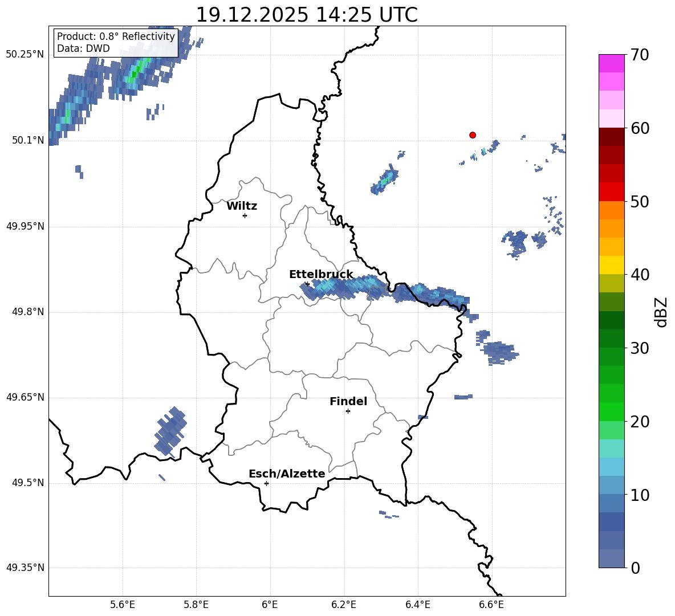
Task: Click the magenta top colorbar segment
Action: point(611,63)
